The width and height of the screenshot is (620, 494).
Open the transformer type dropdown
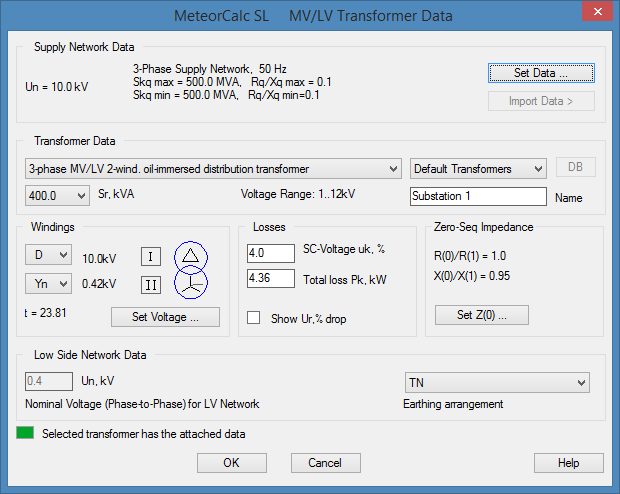[x=213, y=169]
